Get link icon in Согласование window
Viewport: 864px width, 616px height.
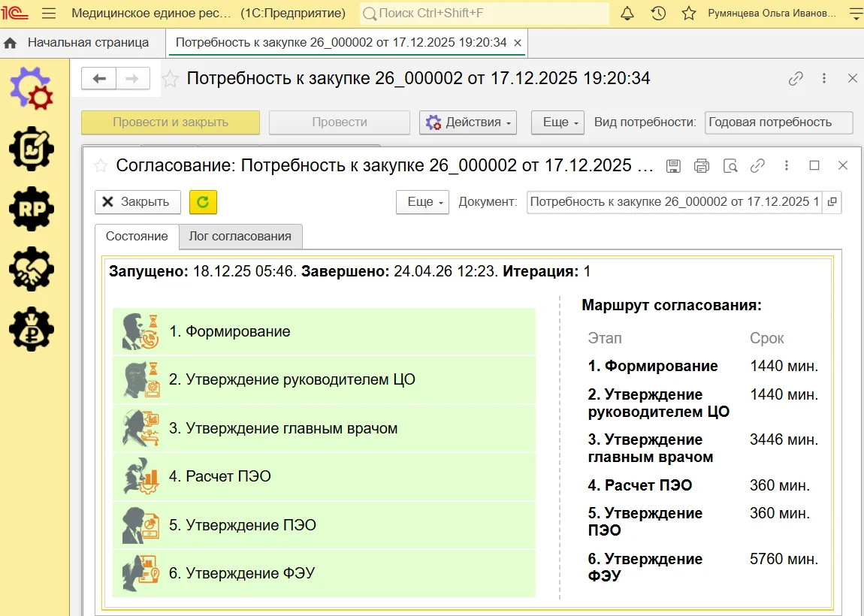click(757, 165)
